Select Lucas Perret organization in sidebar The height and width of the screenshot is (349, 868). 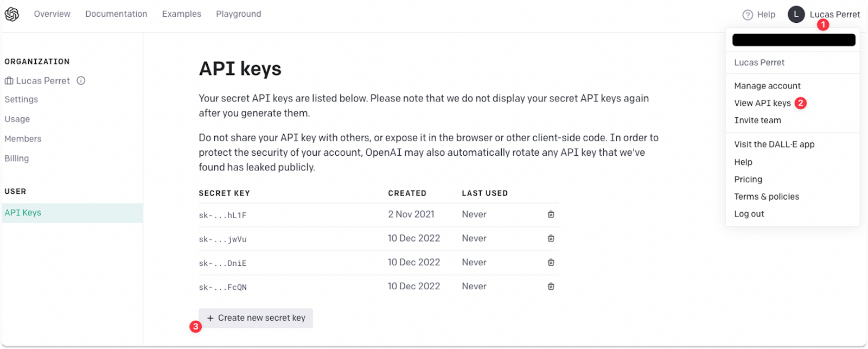pos(43,81)
